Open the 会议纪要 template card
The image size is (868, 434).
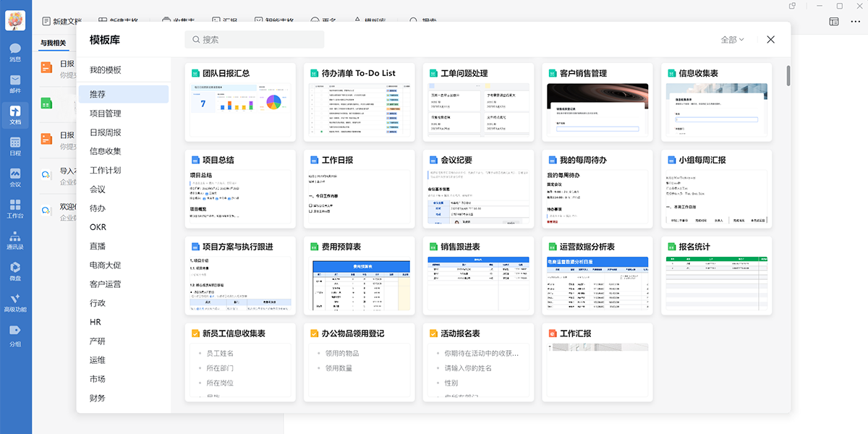coord(478,190)
